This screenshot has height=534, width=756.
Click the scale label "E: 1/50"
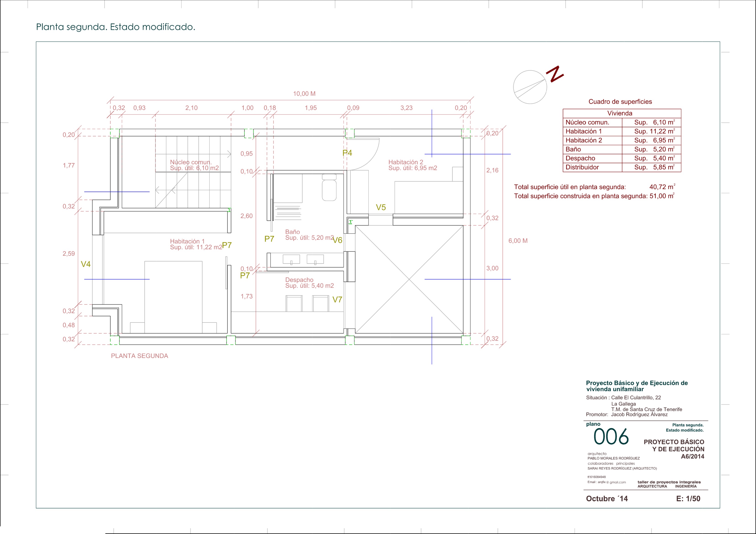click(x=688, y=498)
